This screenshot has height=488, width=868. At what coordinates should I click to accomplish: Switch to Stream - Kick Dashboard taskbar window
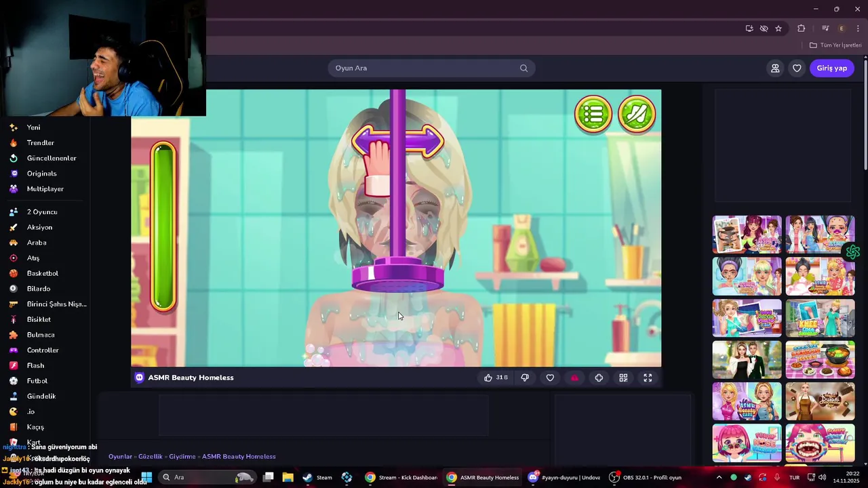coord(401,477)
